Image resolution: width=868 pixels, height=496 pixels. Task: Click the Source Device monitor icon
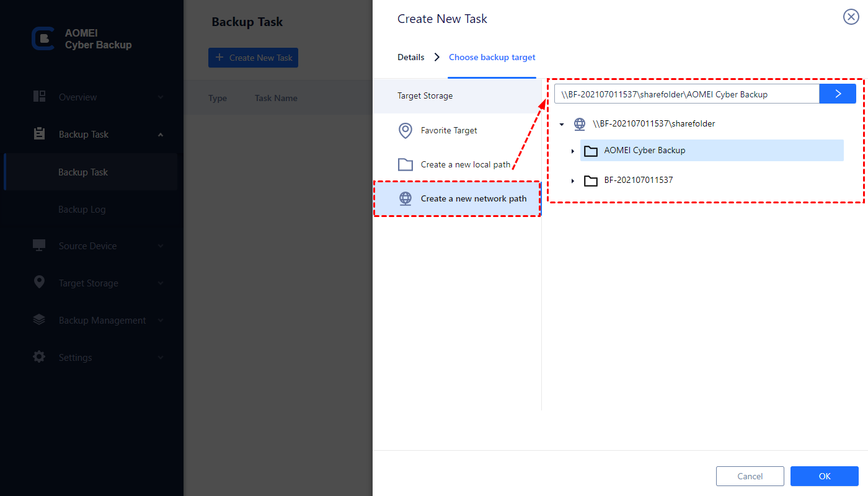pos(40,246)
